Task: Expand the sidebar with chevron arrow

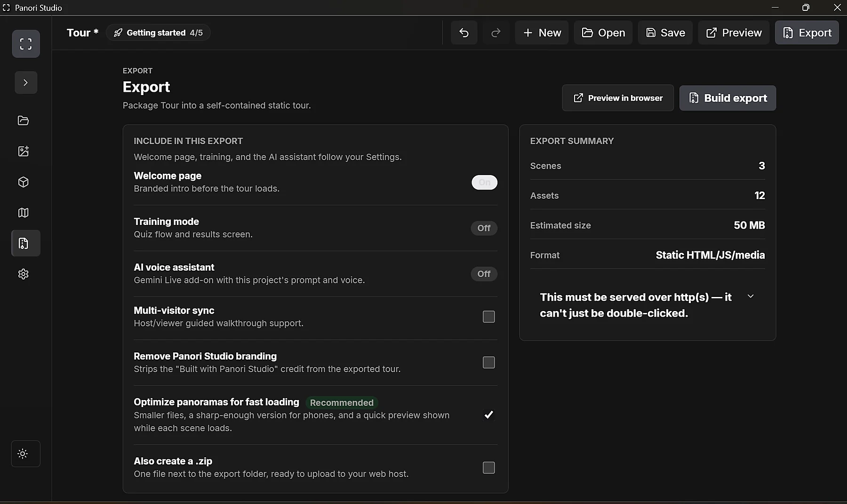Action: 26,82
